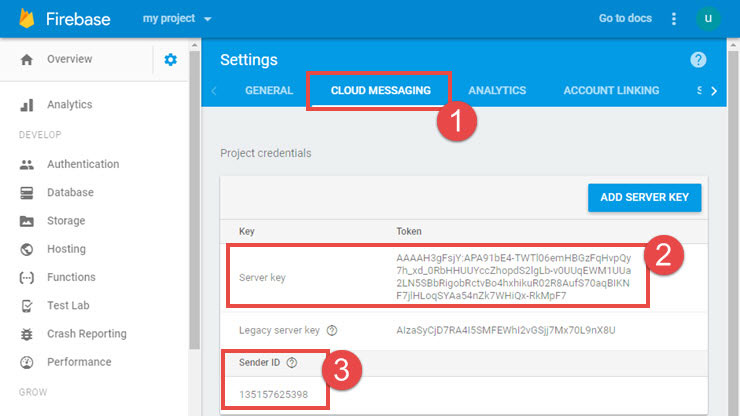Open Database section in sidebar

pos(70,193)
